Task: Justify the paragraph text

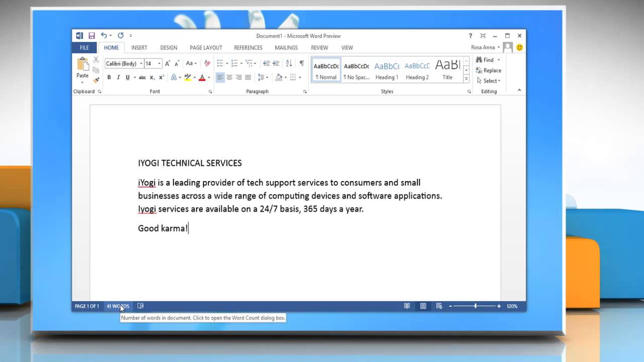Action: (x=248, y=77)
